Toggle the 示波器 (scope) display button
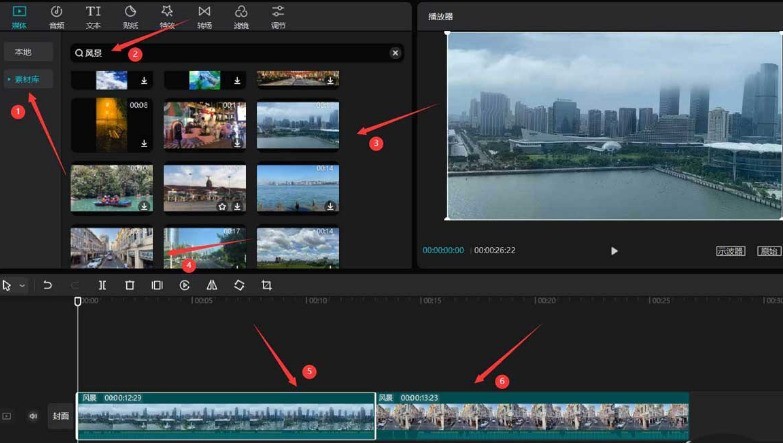783x443 pixels. coord(730,251)
